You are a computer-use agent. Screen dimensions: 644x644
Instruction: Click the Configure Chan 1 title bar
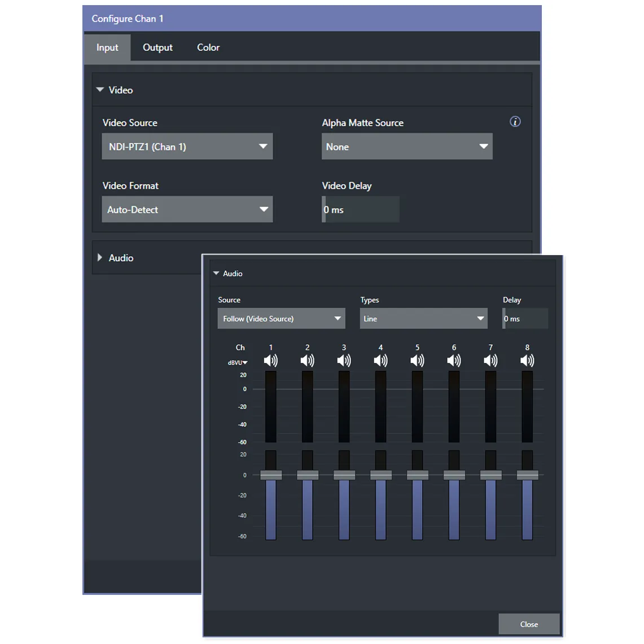pos(312,19)
